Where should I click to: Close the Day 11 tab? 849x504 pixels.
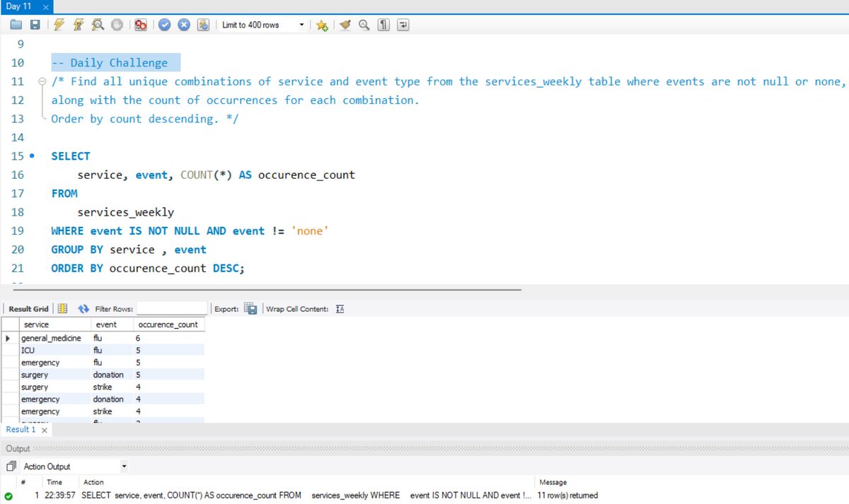click(x=45, y=6)
